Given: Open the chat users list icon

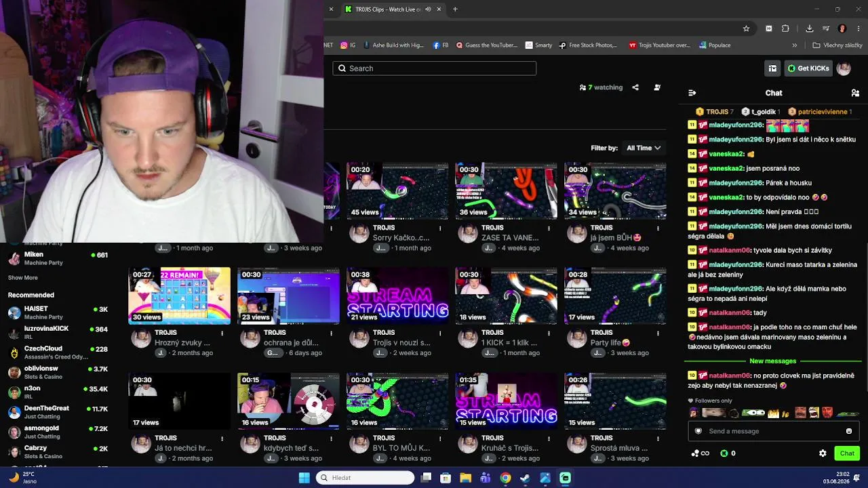Looking at the screenshot, I should (x=855, y=93).
